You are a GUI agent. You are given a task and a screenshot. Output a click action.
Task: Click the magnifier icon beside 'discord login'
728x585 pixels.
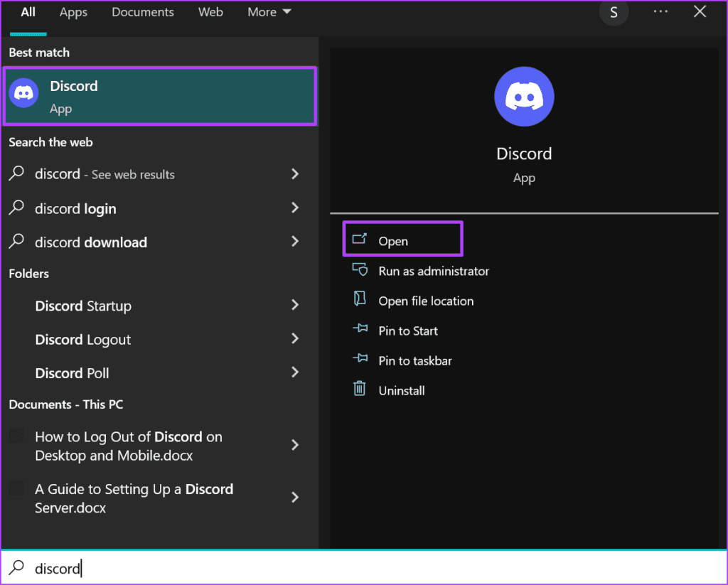pos(16,208)
